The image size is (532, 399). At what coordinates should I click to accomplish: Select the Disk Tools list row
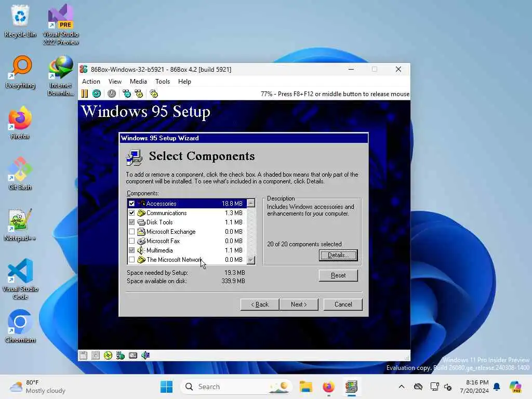[x=187, y=222]
